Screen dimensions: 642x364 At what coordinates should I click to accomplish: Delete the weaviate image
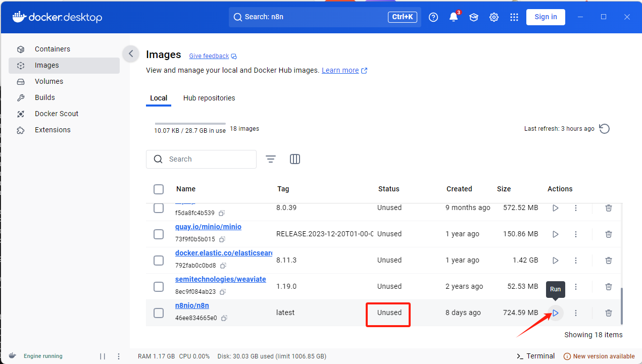click(x=609, y=287)
